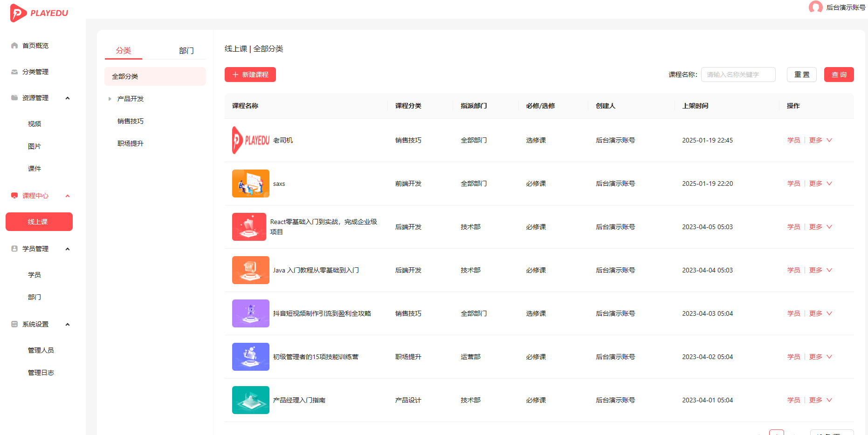Click the 查询 search button
This screenshot has width=868, height=435.
[x=839, y=75]
